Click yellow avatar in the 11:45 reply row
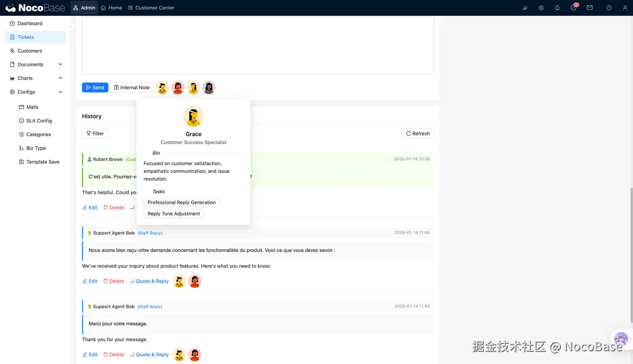 180,281
